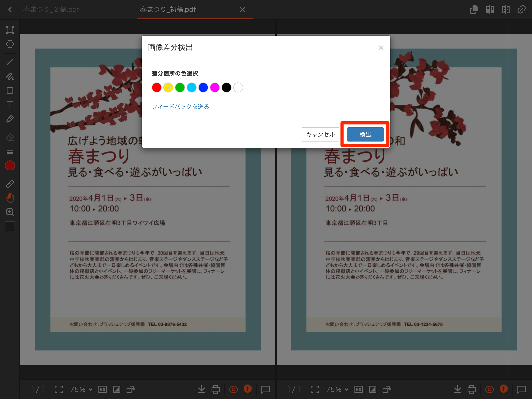This screenshot has width=532, height=399.
Task: Enable HQ display mode on the left viewer
Action: (x=102, y=389)
